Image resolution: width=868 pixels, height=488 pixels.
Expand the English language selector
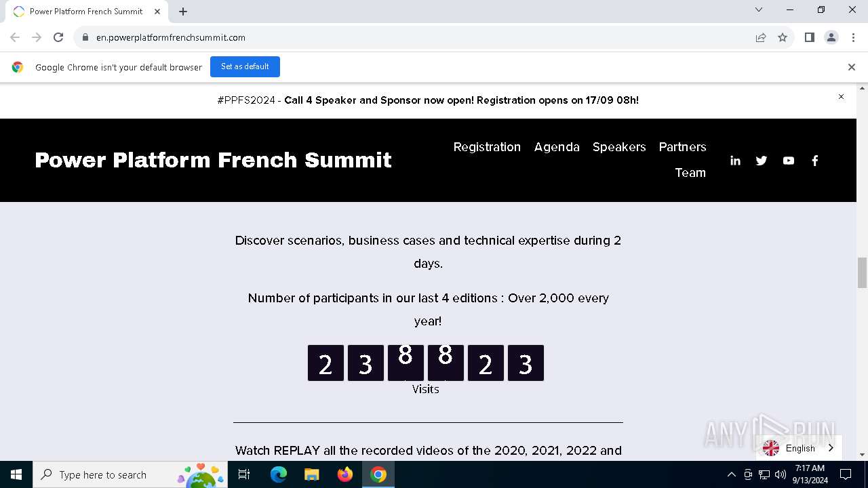799,448
